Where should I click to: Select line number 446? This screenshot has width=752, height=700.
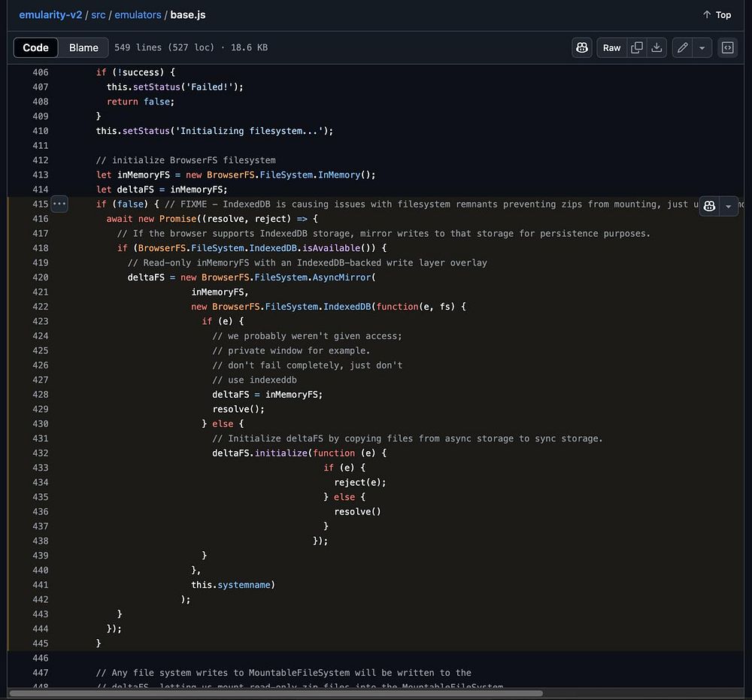(41, 658)
